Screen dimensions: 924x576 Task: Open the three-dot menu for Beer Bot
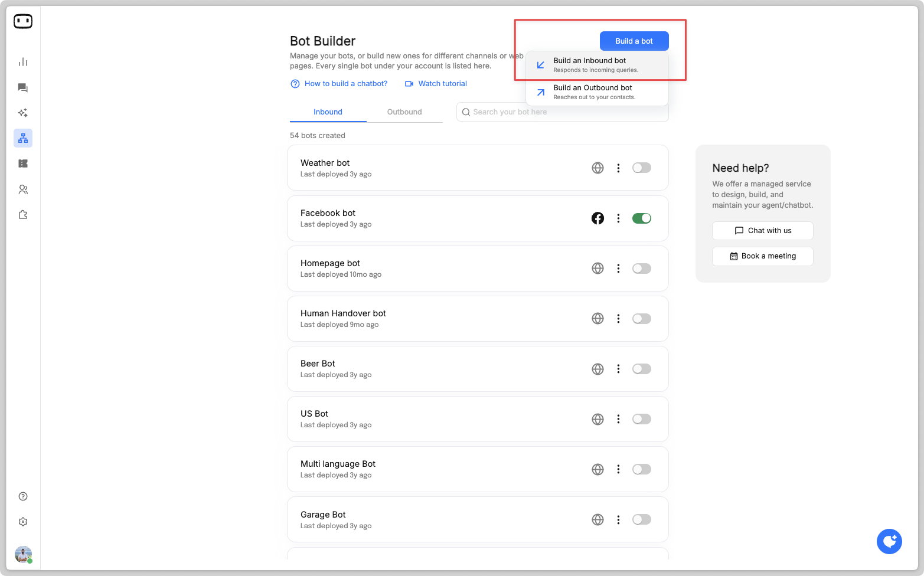click(x=618, y=369)
